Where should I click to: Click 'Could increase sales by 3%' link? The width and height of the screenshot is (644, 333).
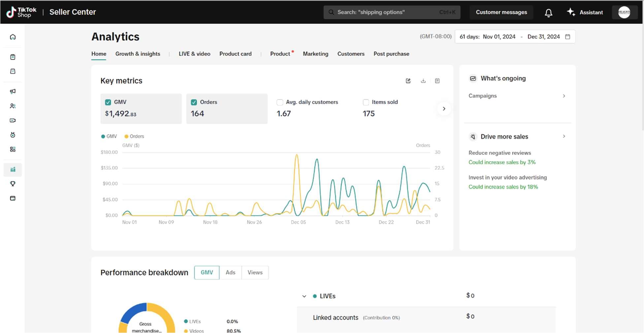502,162
